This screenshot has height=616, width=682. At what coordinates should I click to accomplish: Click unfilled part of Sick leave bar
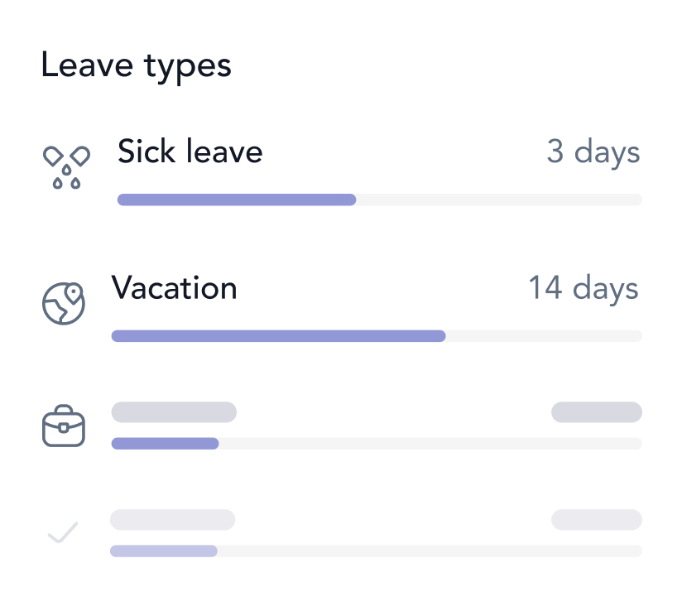pos(499,200)
